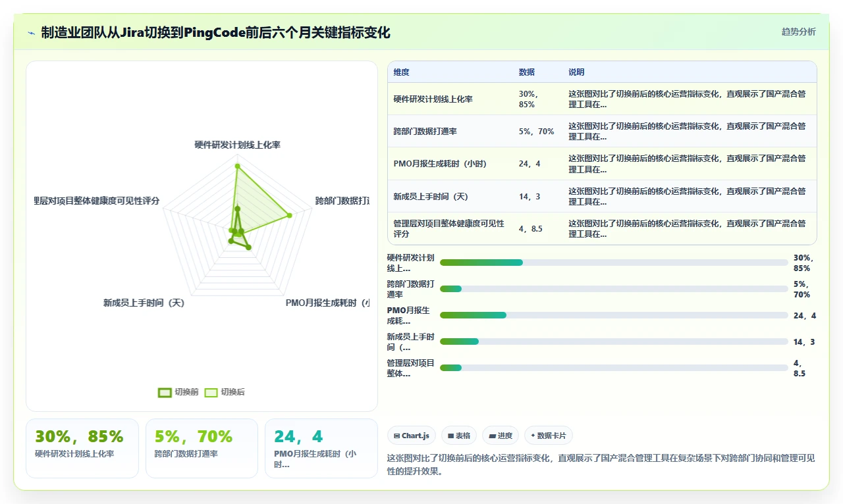843x504 pixels.
Task: Select the 数据卡片 chip
Action: 549,436
